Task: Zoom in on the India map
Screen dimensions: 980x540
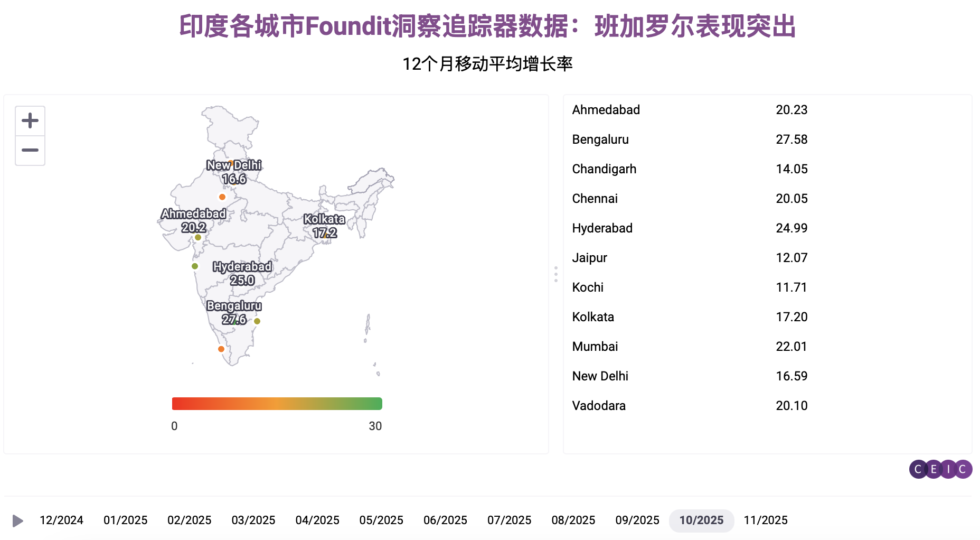Action: coord(30,121)
